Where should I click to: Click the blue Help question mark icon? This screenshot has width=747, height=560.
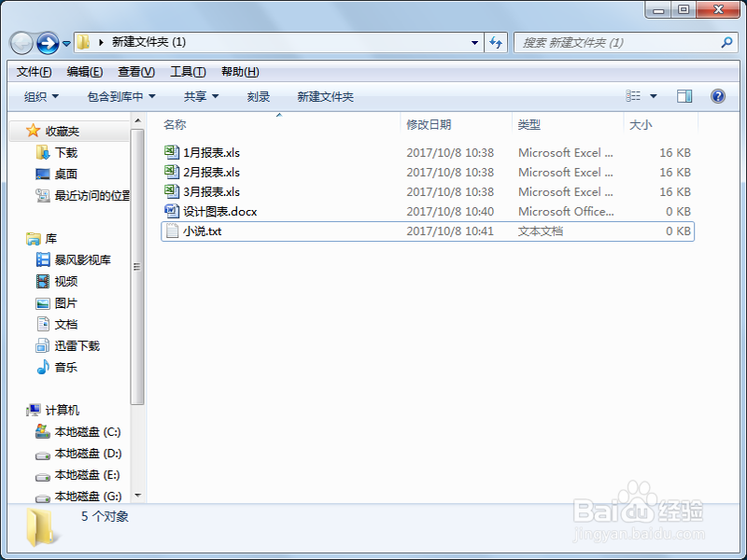point(718,96)
